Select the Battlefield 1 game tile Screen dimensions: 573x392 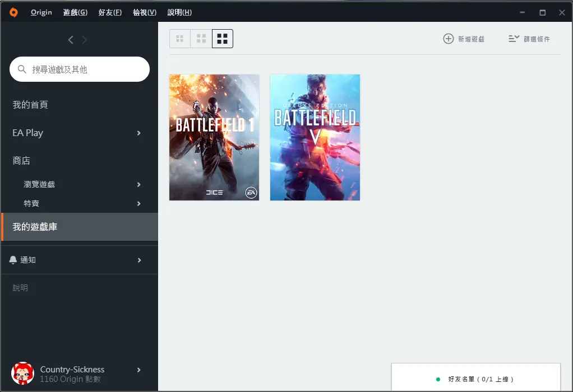tap(214, 137)
